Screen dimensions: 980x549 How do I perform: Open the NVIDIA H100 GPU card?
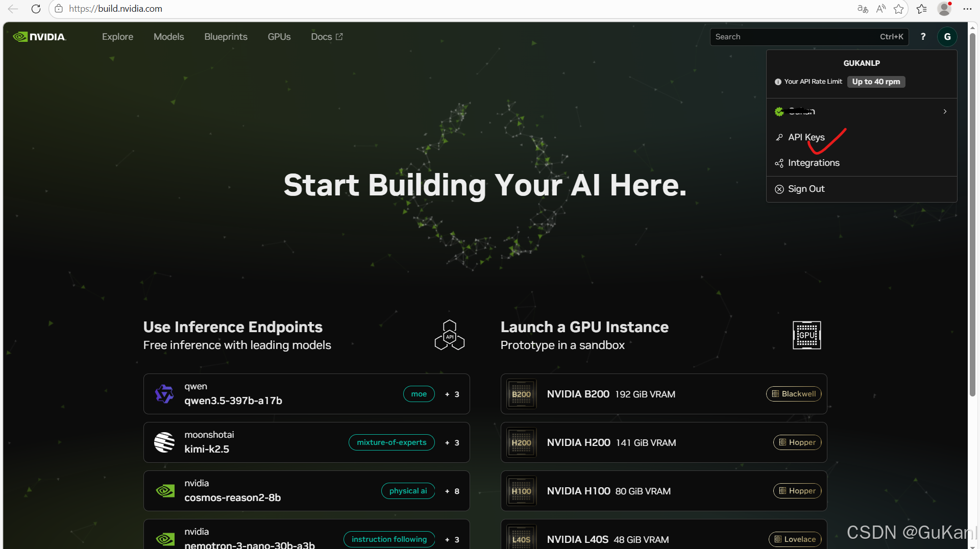coord(664,491)
